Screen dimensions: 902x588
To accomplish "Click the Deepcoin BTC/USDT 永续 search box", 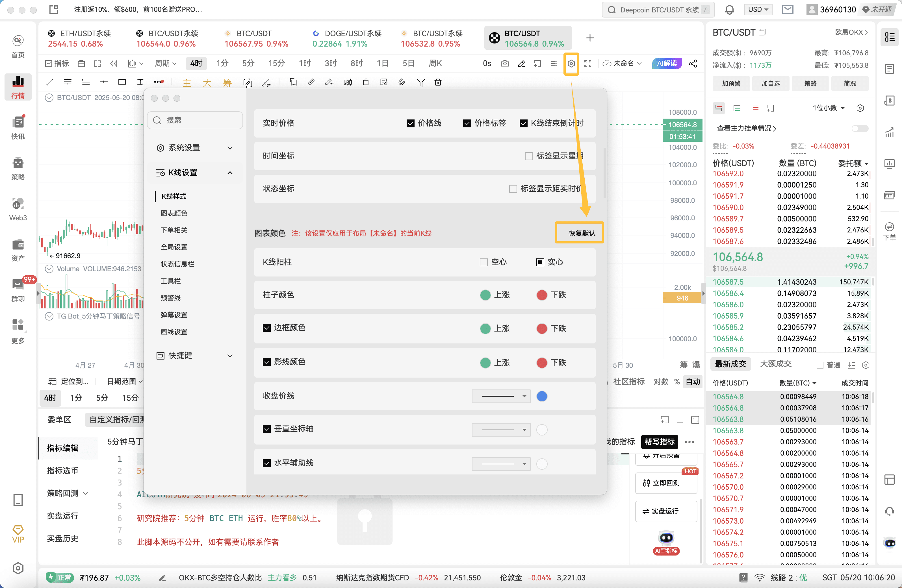I will coord(658,10).
